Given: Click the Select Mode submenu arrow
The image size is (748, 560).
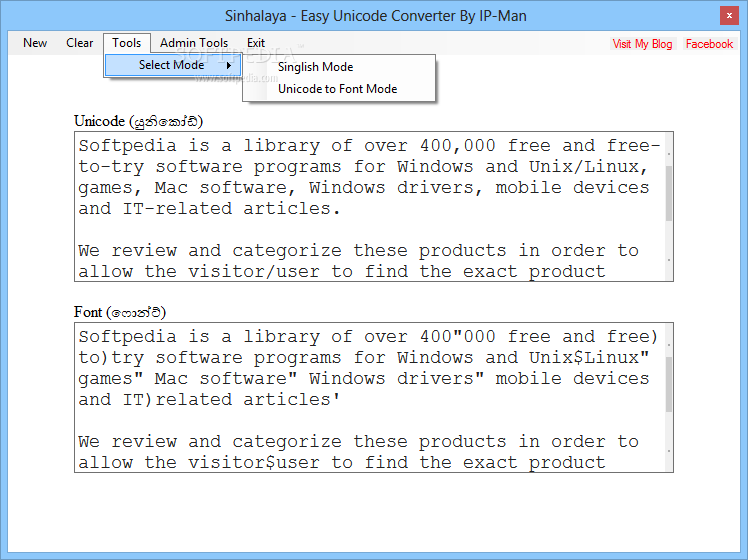Looking at the screenshot, I should pos(229,65).
